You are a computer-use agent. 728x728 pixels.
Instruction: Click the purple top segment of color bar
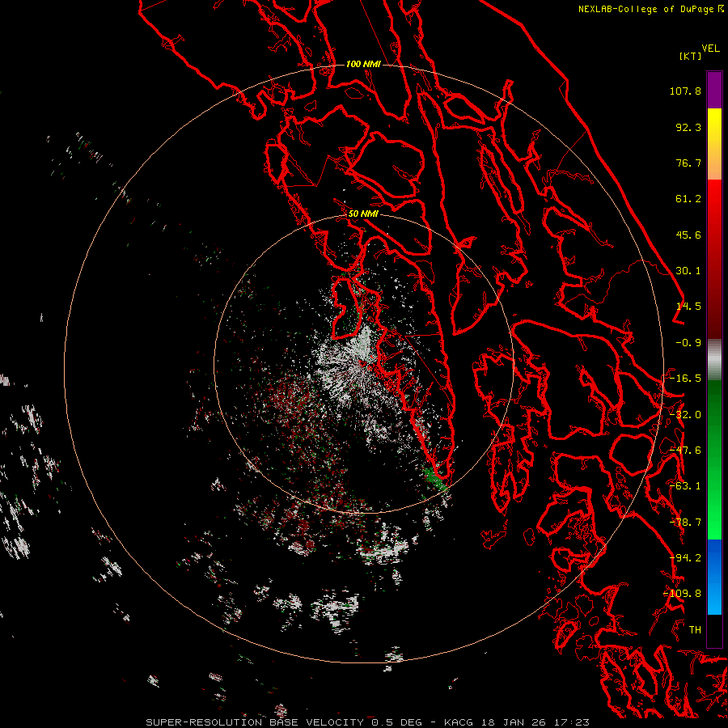pyautogui.click(x=714, y=90)
